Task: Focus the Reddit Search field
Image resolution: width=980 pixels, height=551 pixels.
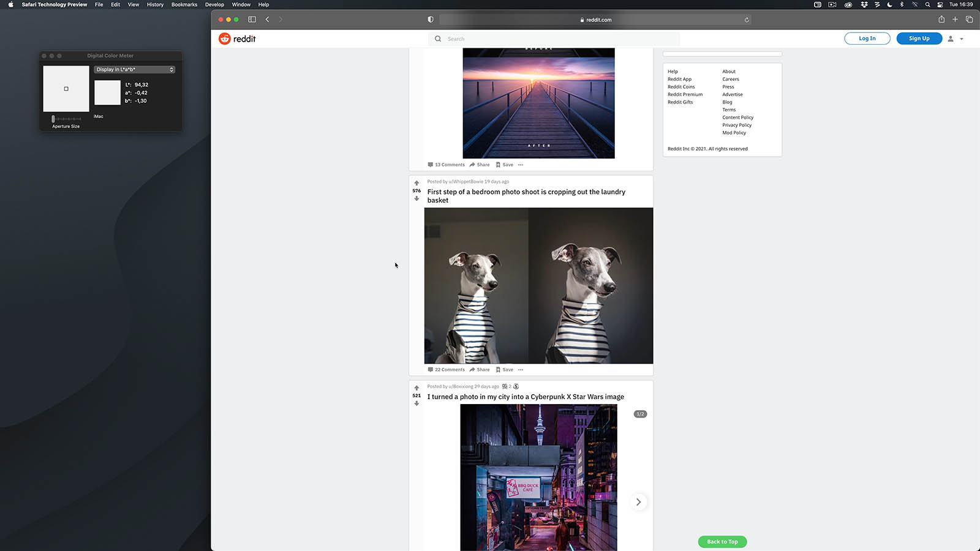Action: click(x=554, y=39)
